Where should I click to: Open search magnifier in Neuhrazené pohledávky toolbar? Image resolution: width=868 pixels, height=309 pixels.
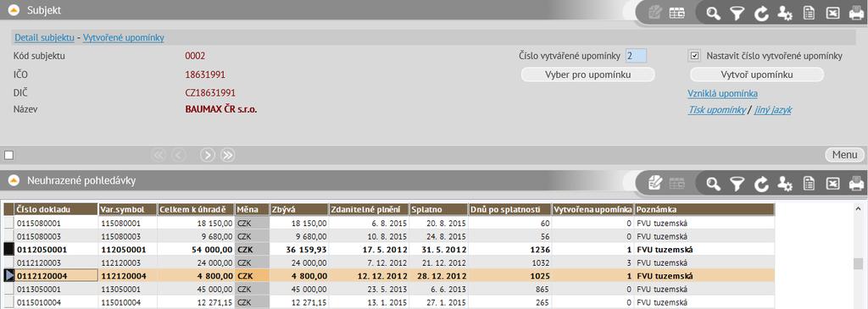[714, 183]
